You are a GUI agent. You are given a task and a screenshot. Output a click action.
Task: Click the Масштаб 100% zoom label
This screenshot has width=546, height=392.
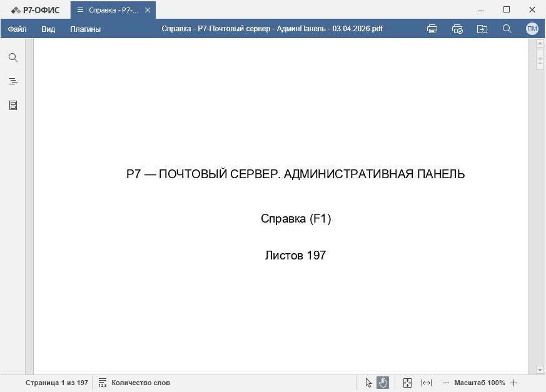click(479, 383)
